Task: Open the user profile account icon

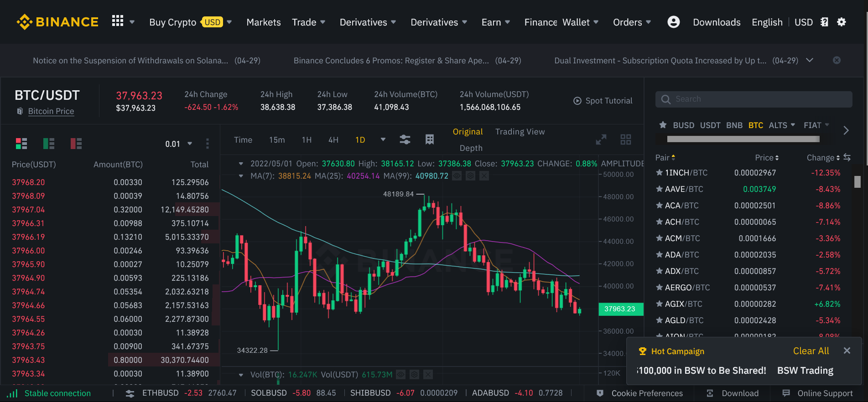Action: pos(674,22)
